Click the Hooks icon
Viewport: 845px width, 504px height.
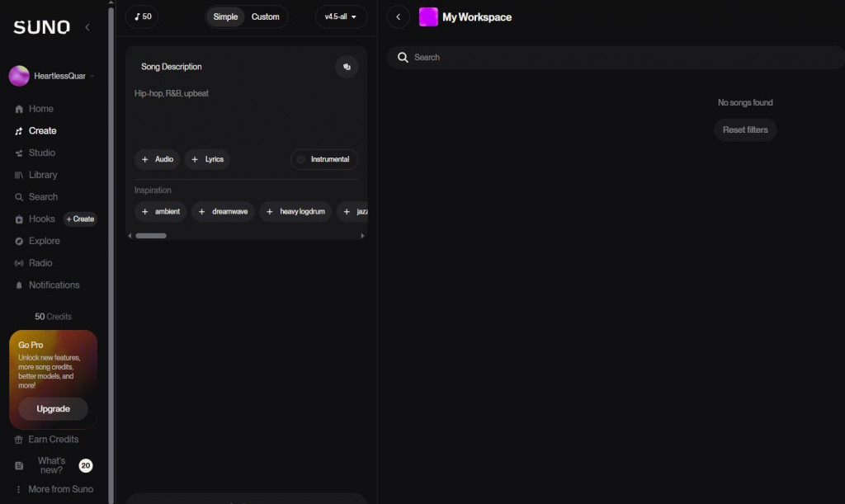click(x=19, y=219)
